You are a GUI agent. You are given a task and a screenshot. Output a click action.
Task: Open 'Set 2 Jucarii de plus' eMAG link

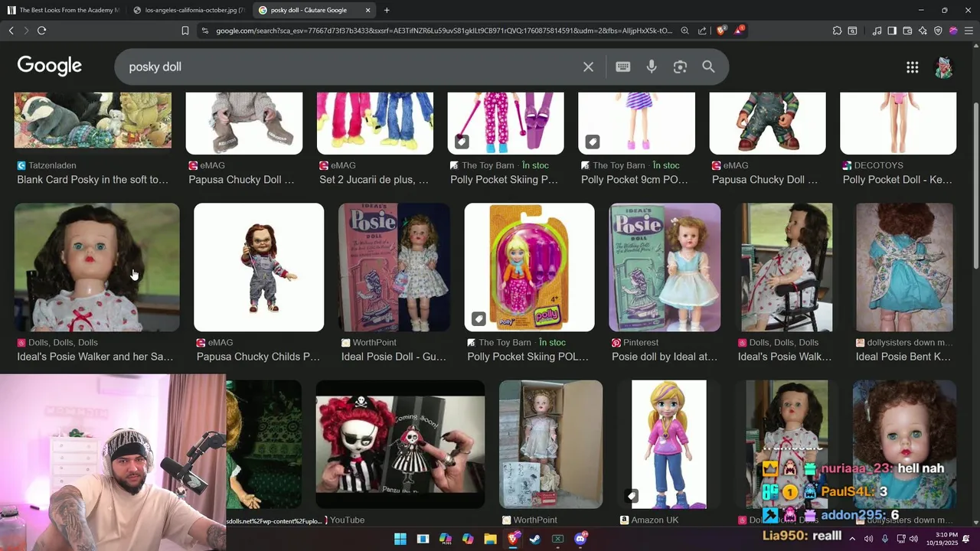pyautogui.click(x=374, y=180)
